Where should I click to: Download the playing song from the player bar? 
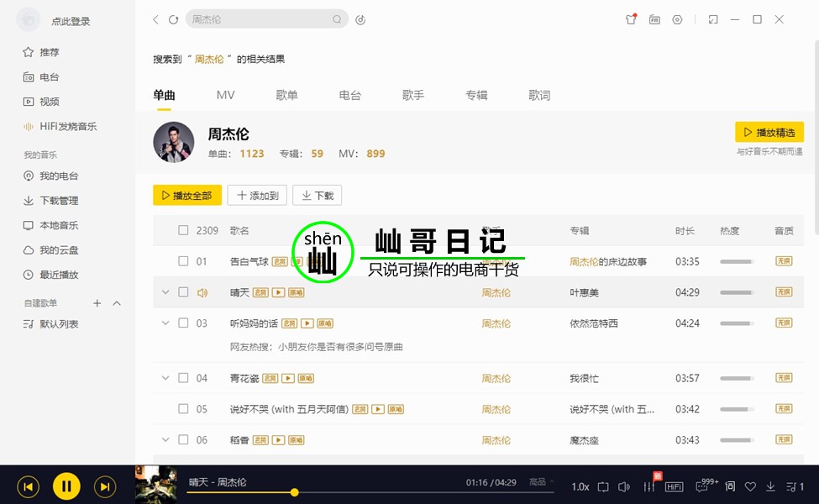[770, 486]
